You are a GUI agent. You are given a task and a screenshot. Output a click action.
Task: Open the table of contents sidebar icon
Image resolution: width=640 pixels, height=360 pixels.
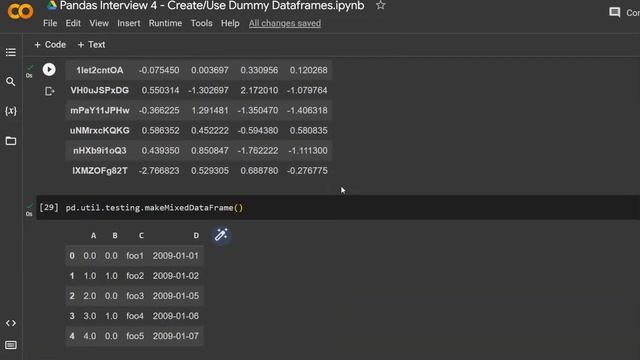point(11,52)
